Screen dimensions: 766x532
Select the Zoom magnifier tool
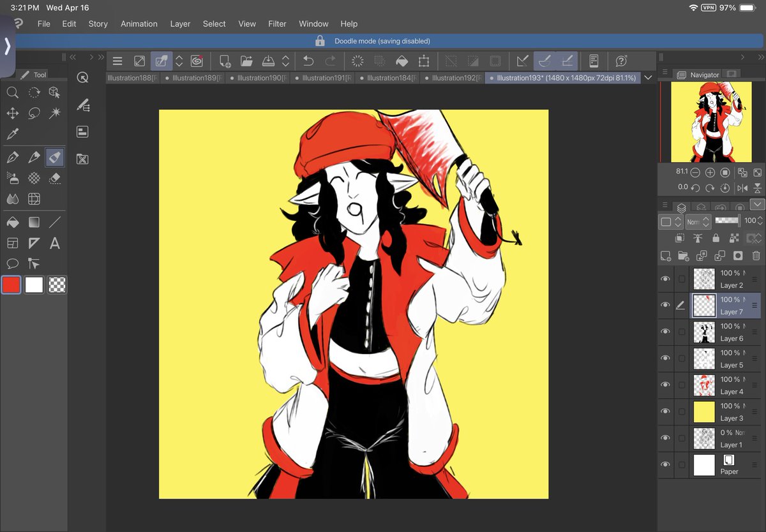12,92
